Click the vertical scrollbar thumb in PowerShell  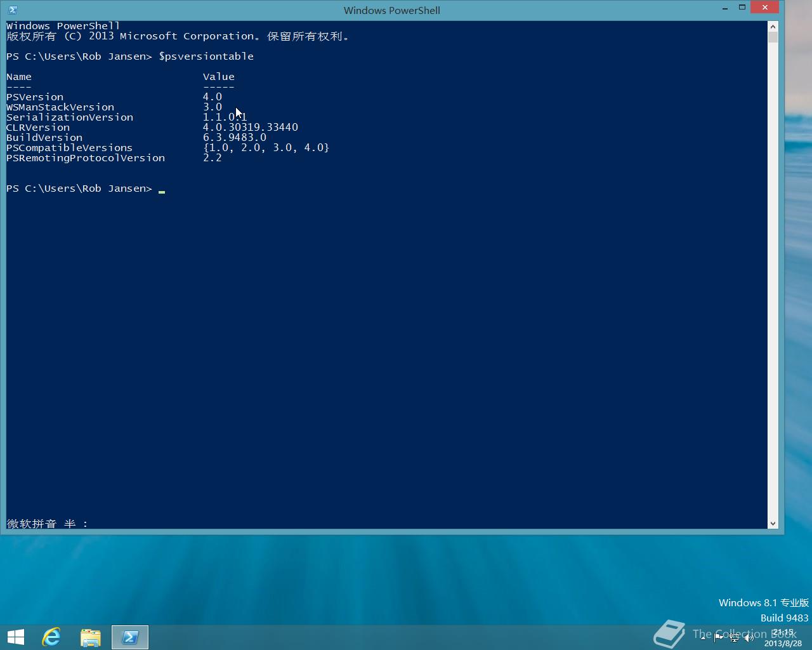(773, 37)
